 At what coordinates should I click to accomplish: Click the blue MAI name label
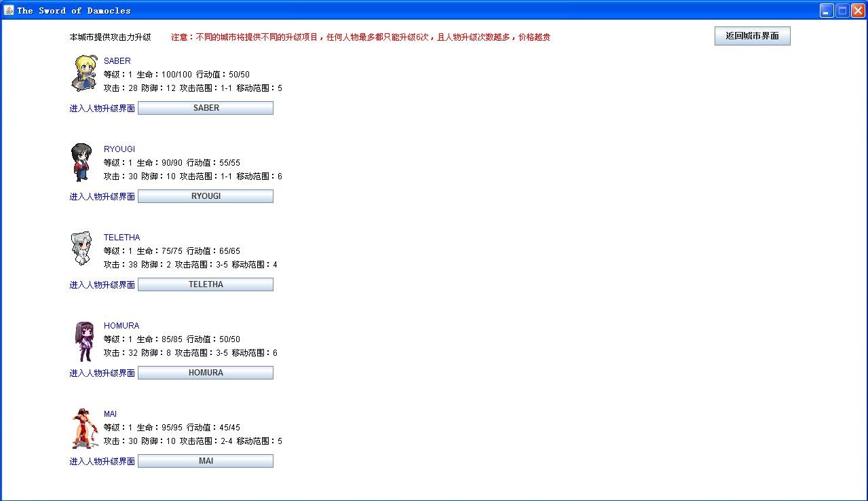(x=111, y=414)
